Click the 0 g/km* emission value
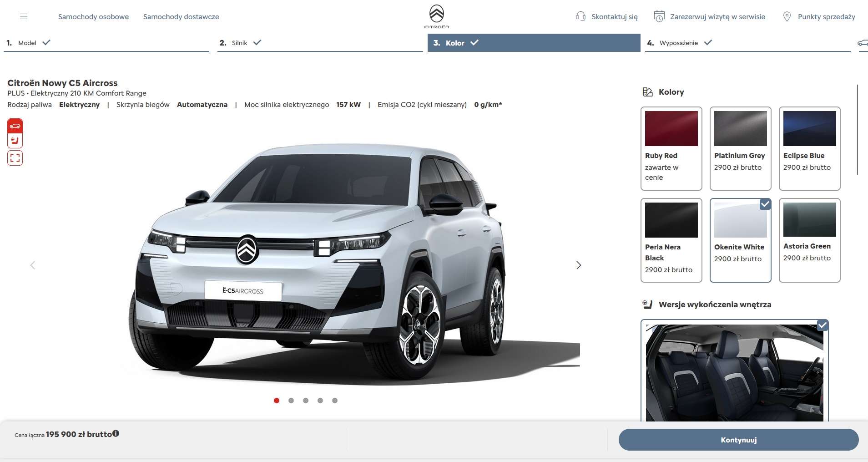868x462 pixels. click(488, 105)
